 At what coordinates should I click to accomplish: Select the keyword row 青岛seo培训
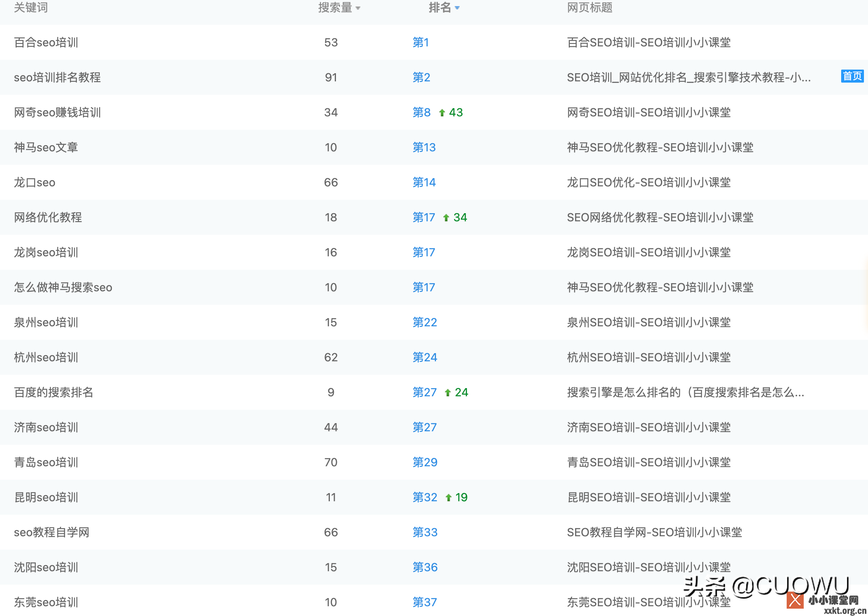(x=46, y=462)
